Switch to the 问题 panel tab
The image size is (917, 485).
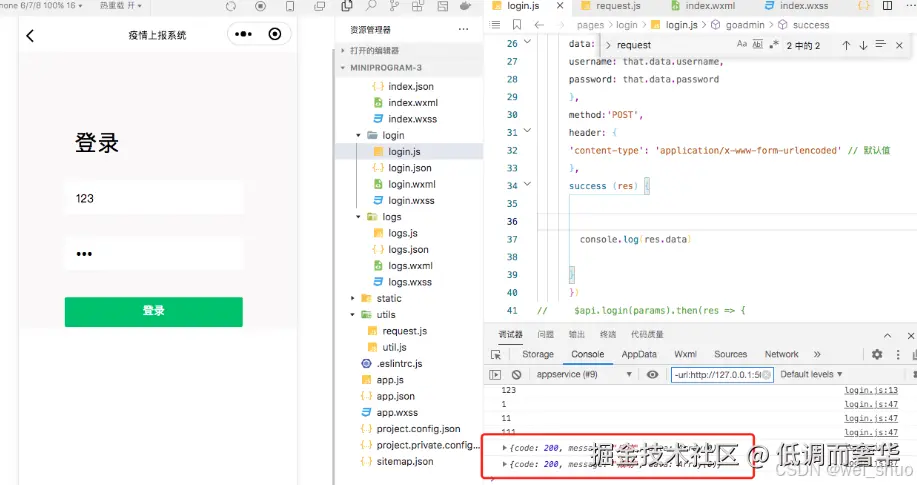point(545,335)
